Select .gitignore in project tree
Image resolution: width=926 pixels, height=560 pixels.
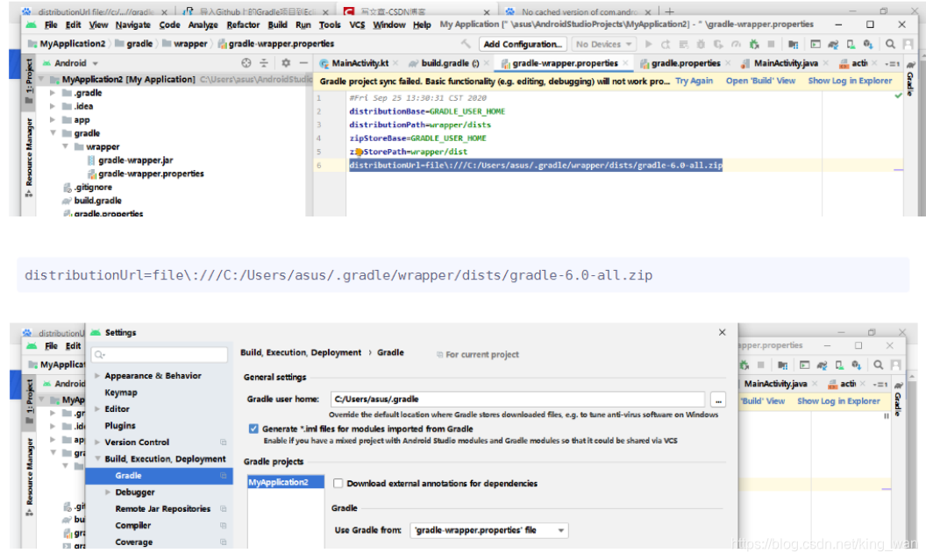(93, 187)
